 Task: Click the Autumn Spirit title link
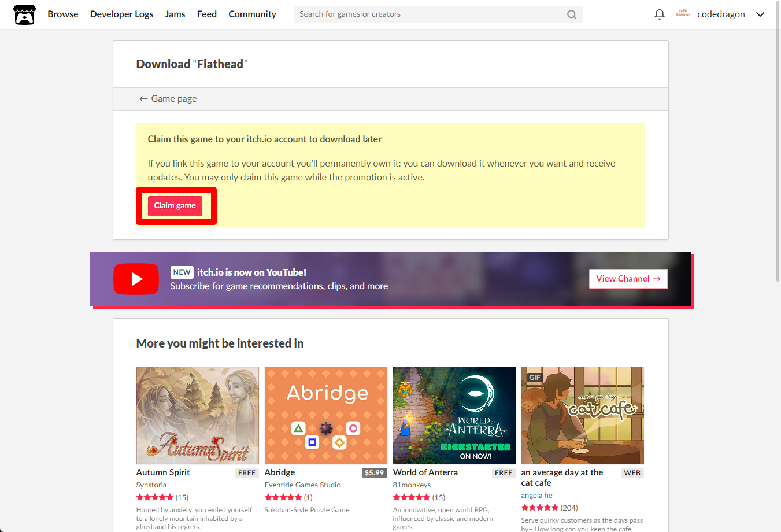click(163, 472)
